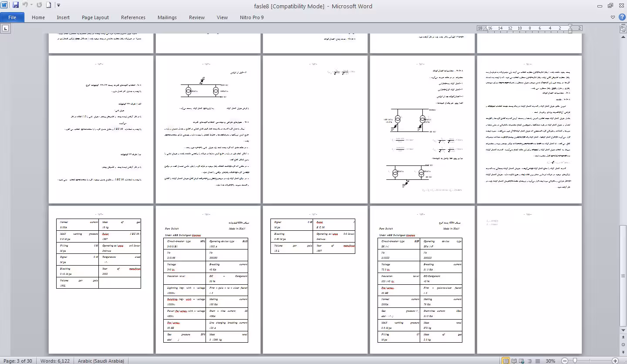
Task: Switch to the Home ribbon tab
Action: pos(38,17)
